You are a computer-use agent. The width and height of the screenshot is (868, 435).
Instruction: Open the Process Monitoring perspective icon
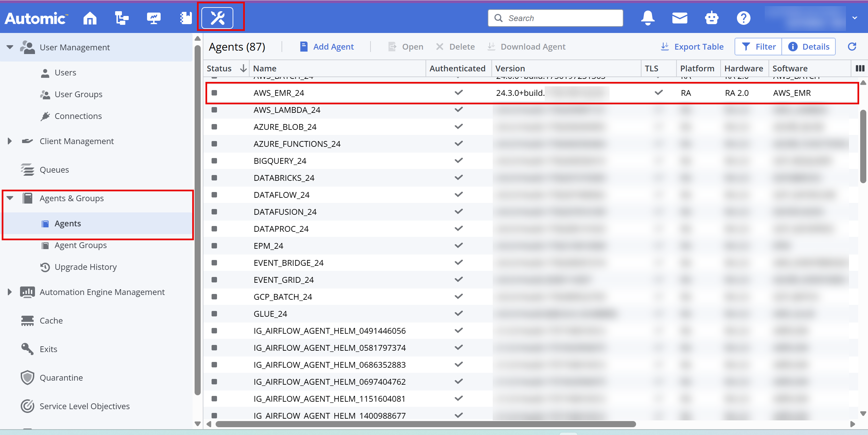tap(153, 18)
